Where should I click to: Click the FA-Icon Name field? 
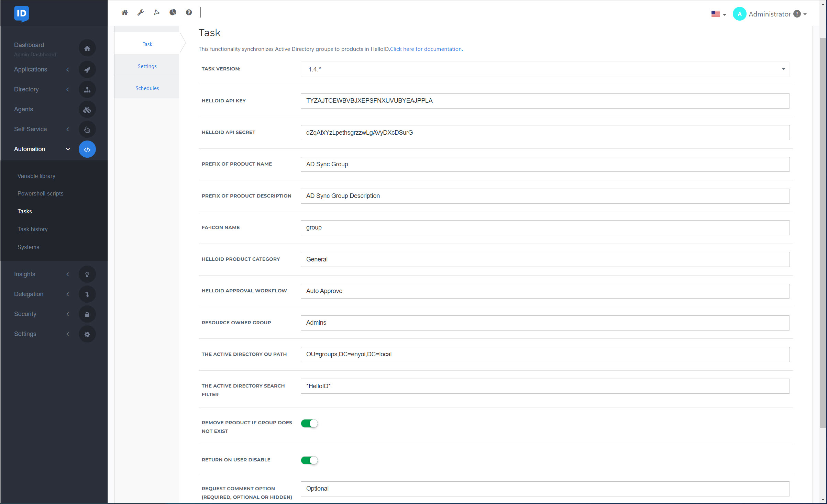(545, 227)
